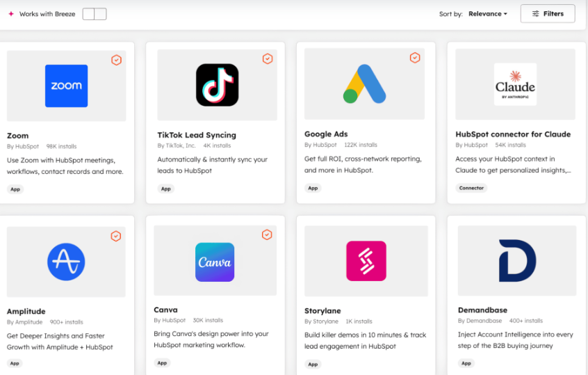Click the Claude by Anthropic logo
This screenshot has height=375, width=588.
tap(515, 84)
